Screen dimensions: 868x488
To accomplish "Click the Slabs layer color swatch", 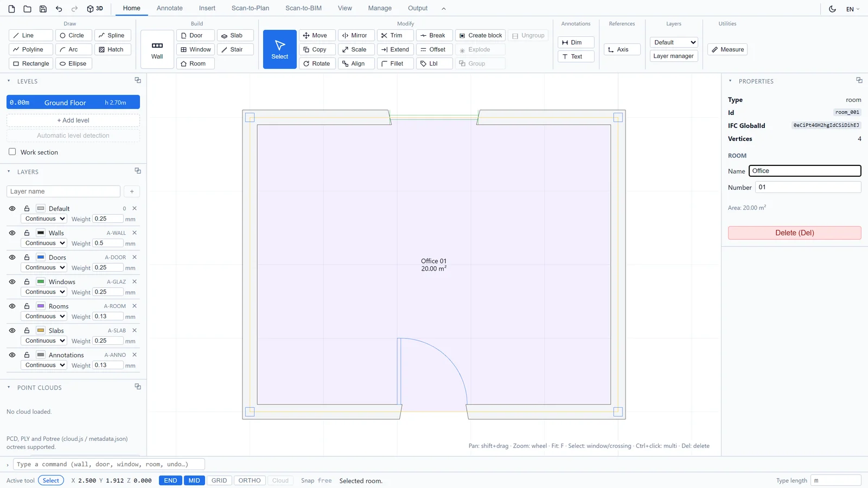I will (41, 330).
